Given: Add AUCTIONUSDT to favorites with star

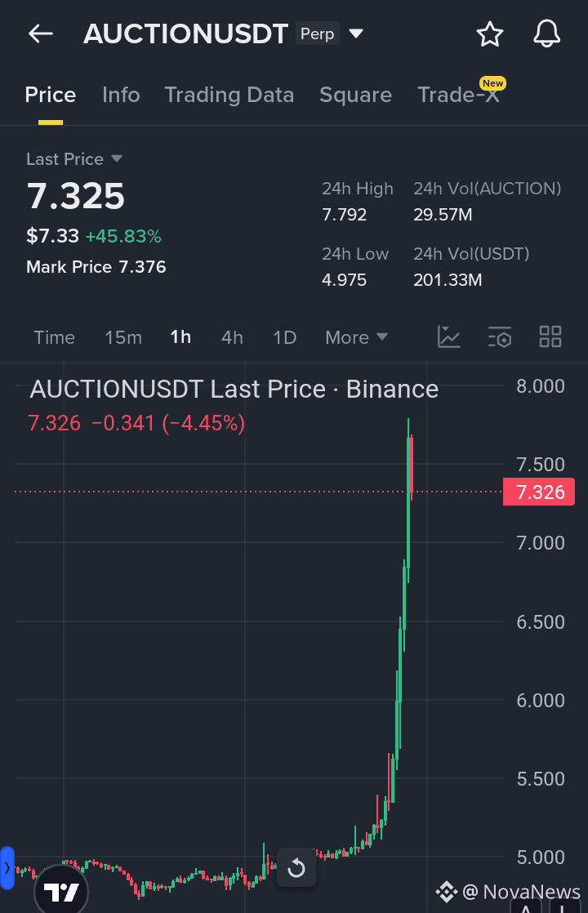Looking at the screenshot, I should pos(490,33).
